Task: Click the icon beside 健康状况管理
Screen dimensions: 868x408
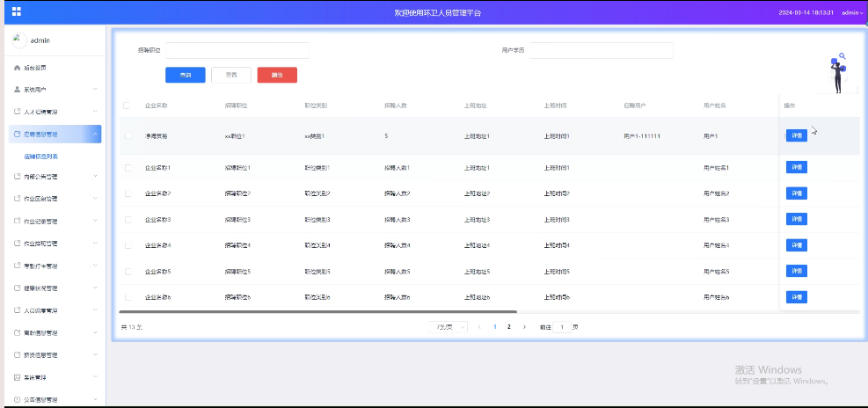Action: tap(17, 288)
